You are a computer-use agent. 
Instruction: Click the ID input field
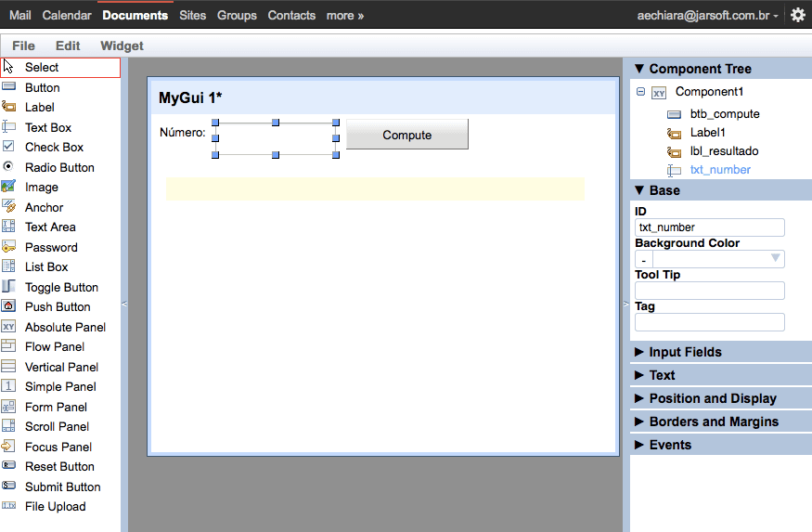point(710,227)
